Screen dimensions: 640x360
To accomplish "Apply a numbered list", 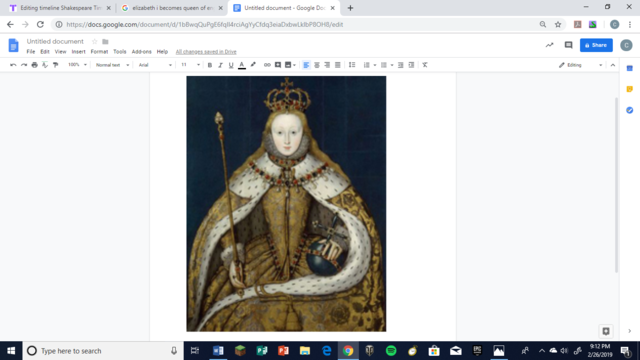I will pos(367,65).
